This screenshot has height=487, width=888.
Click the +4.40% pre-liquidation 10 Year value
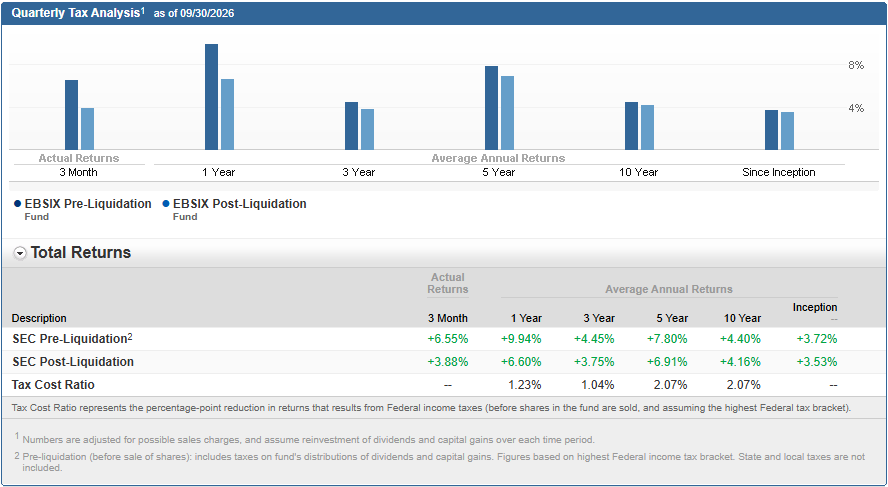pyautogui.click(x=740, y=339)
